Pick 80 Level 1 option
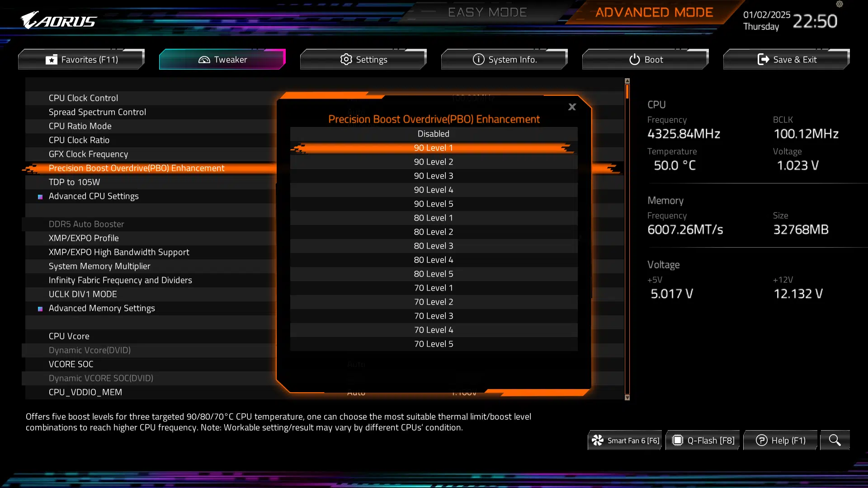 [x=434, y=218]
